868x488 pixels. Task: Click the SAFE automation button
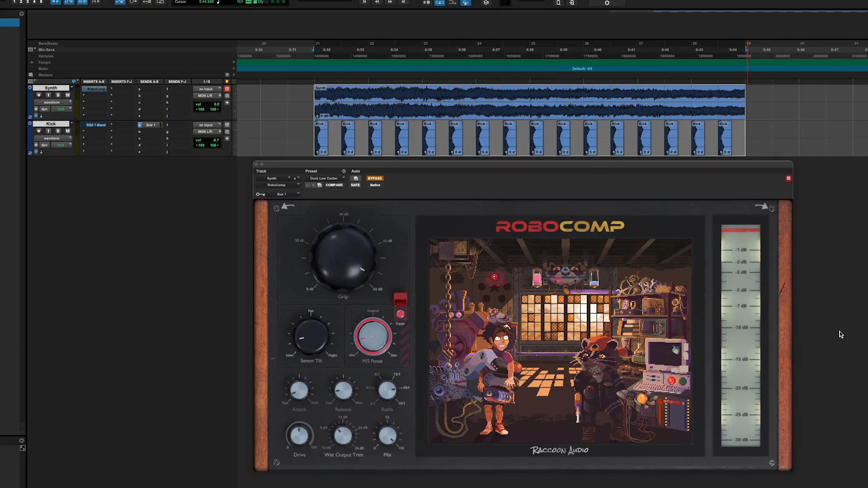[x=355, y=185]
